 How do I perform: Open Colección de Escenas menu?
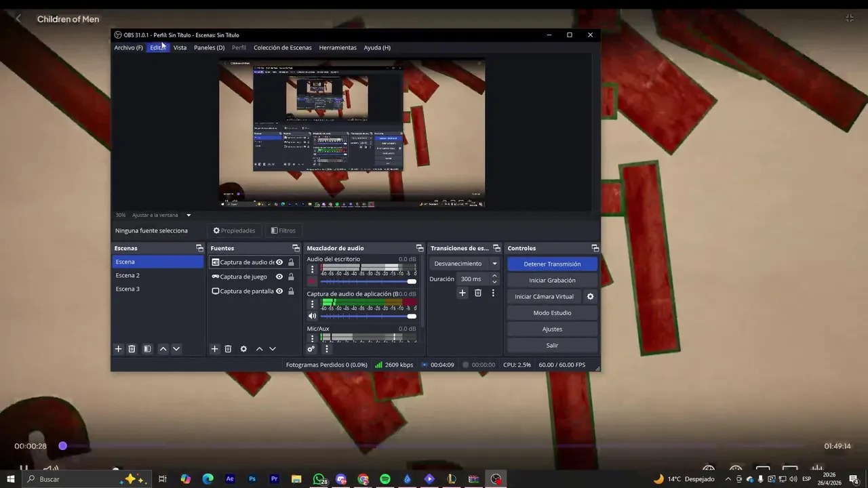tap(283, 47)
